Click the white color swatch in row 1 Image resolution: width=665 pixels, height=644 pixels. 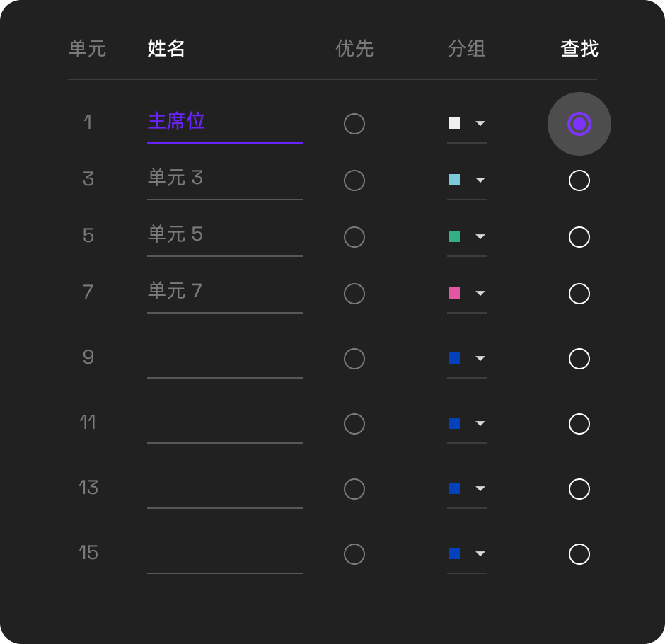[453, 123]
